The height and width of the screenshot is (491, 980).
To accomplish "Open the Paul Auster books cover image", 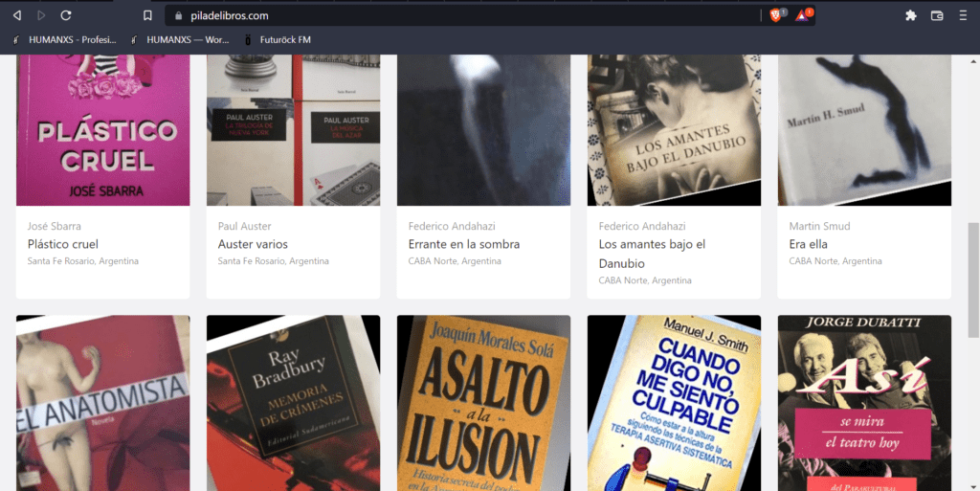I will pyautogui.click(x=293, y=130).
